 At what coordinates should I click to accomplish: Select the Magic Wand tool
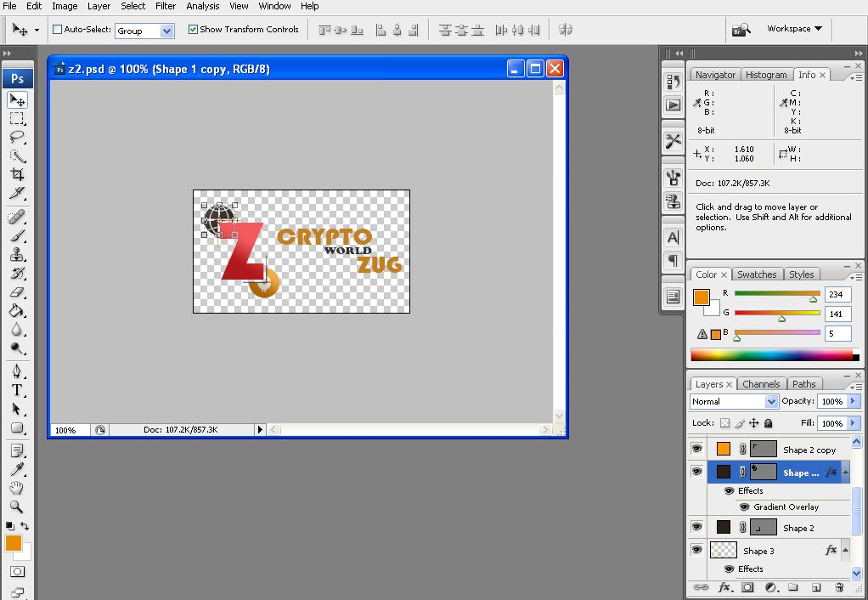pos(17,156)
